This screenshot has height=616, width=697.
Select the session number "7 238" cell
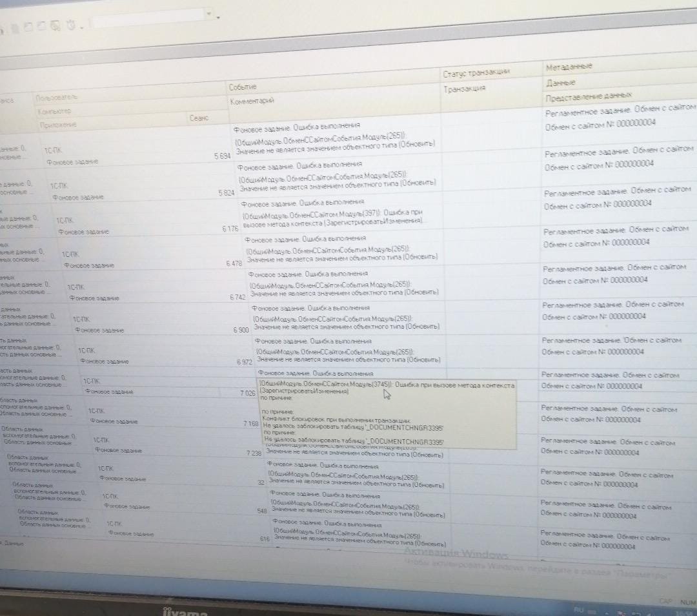click(254, 453)
